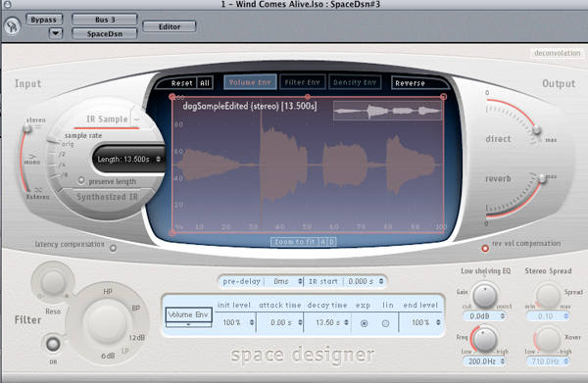Switch to Density Env tab
The image size is (588, 383).
[x=355, y=82]
